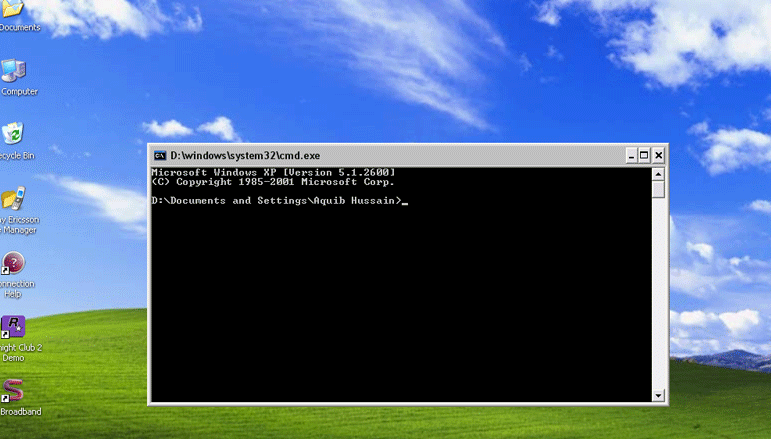Close the cmd.exe window
This screenshot has height=439, width=771.
(659, 156)
